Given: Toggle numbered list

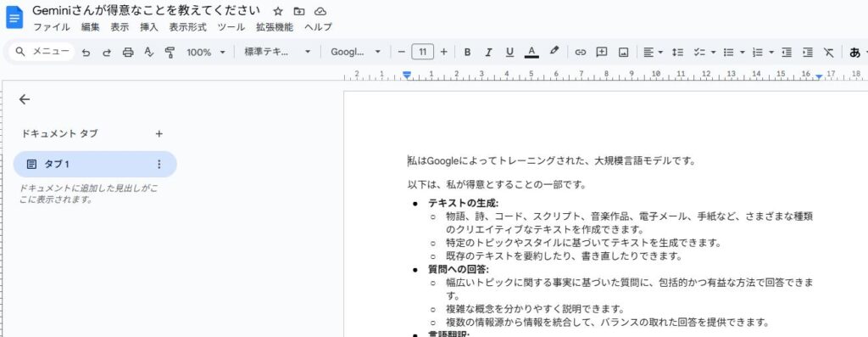Looking at the screenshot, I should coord(759,52).
